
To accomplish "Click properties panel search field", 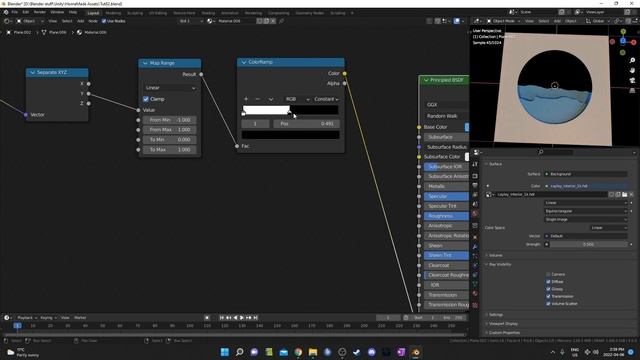I will click(555, 152).
